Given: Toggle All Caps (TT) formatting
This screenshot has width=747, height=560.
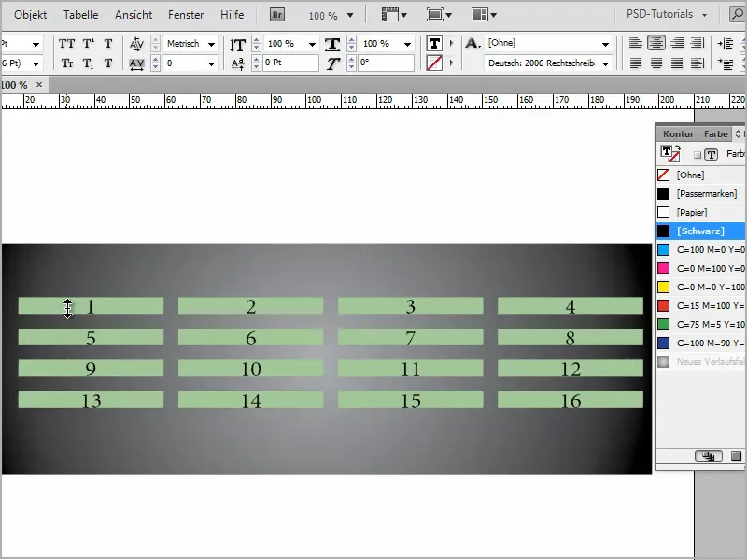Looking at the screenshot, I should [66, 44].
